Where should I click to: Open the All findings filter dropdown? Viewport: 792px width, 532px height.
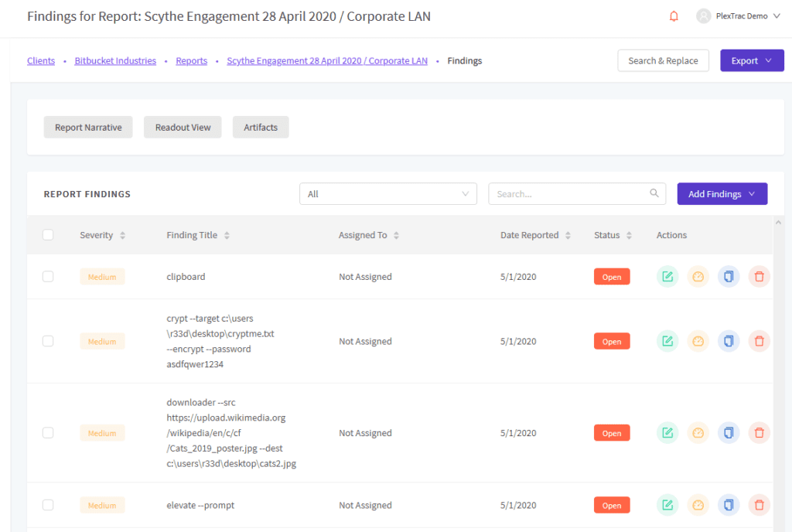point(387,193)
